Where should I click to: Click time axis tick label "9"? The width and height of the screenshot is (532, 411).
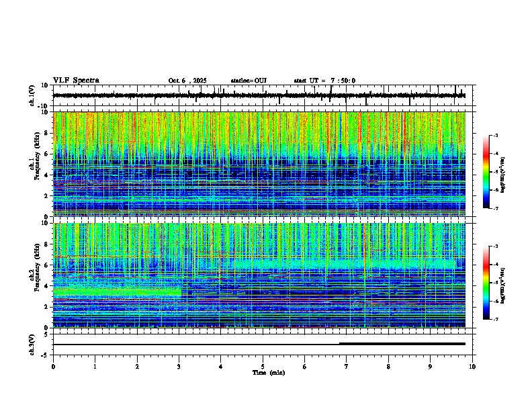pos(431,367)
